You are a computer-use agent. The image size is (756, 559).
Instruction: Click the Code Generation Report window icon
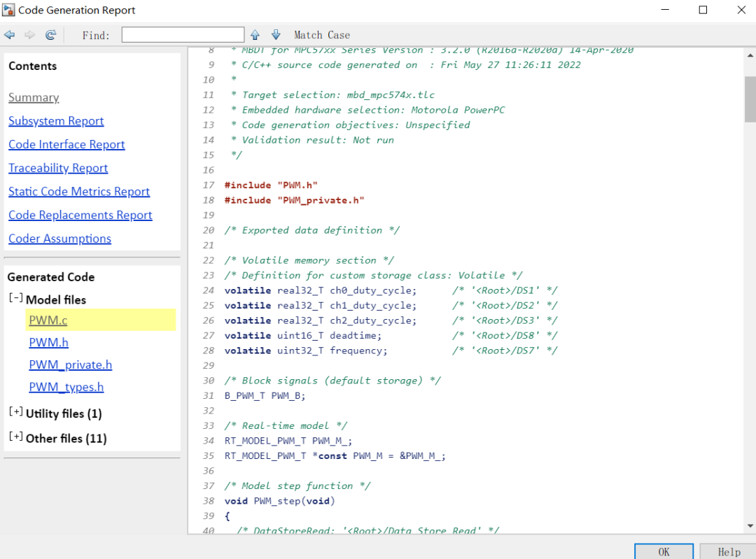tap(8, 10)
